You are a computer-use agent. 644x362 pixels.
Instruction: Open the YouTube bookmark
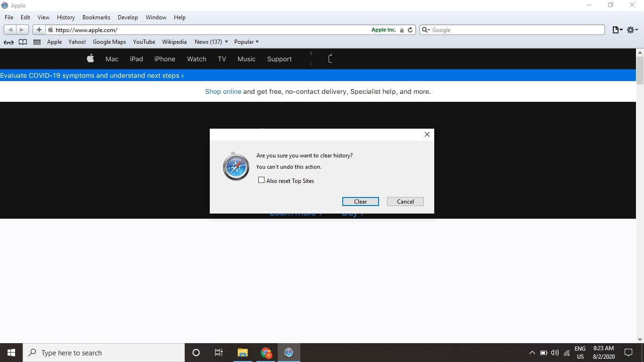[144, 42]
